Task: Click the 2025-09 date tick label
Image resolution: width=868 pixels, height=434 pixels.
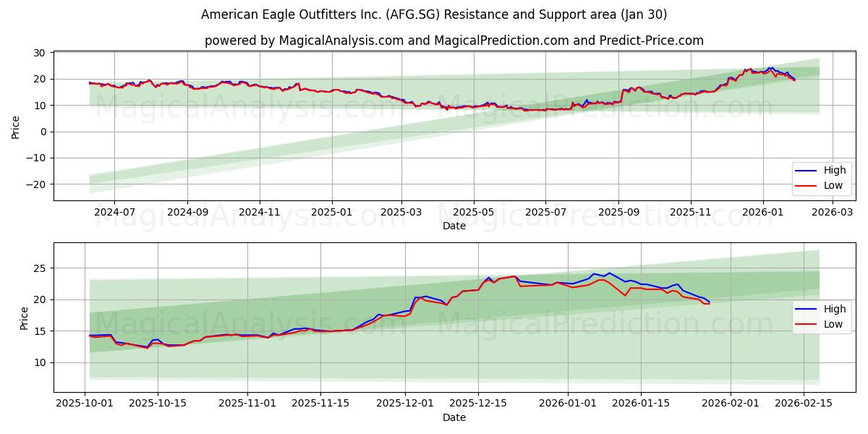Action: pyautogui.click(x=618, y=213)
